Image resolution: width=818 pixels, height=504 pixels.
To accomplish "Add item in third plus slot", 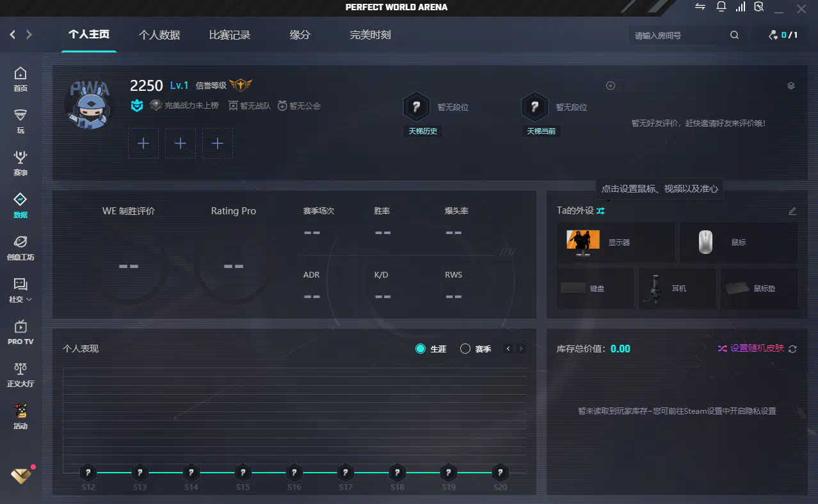I will [218, 143].
